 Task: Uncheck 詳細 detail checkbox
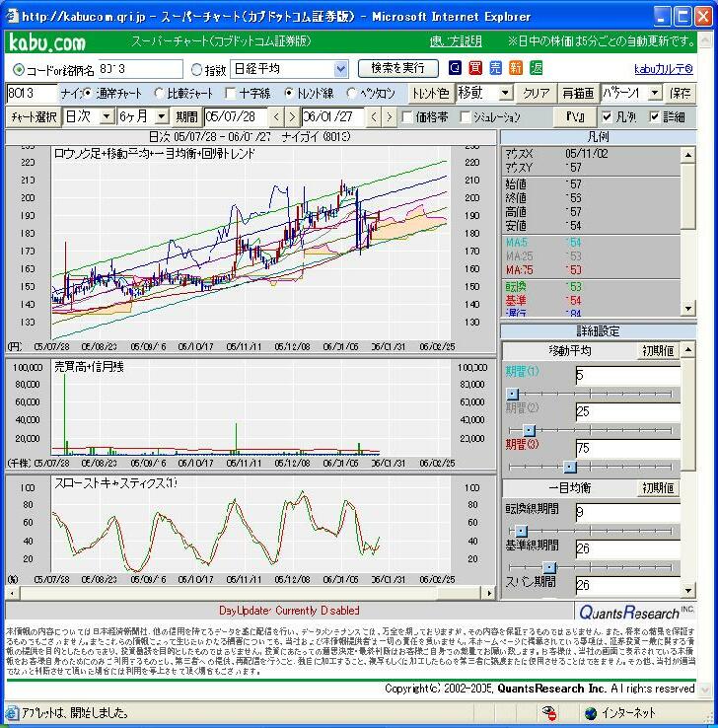655,117
